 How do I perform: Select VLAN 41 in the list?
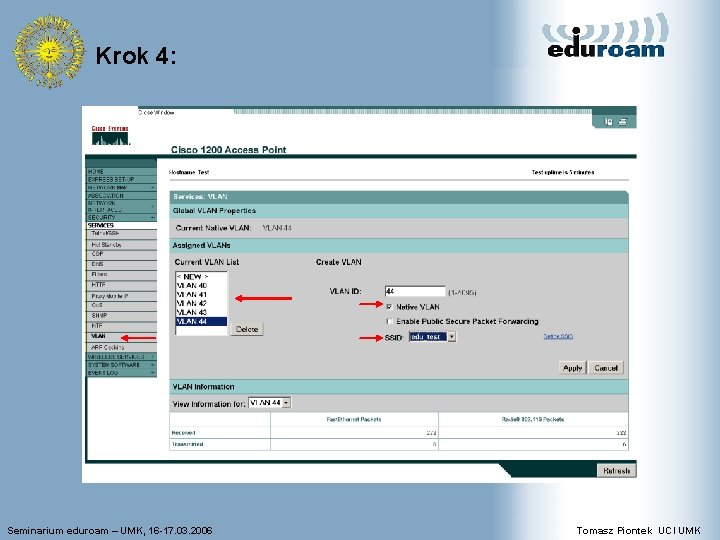(x=201, y=294)
